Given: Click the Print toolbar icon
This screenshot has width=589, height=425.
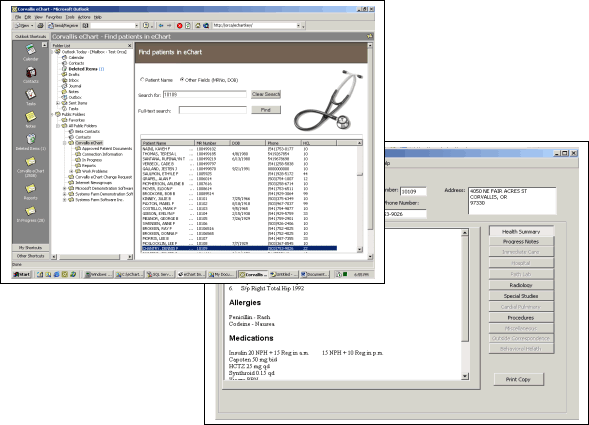Looking at the screenshot, I should [40, 26].
